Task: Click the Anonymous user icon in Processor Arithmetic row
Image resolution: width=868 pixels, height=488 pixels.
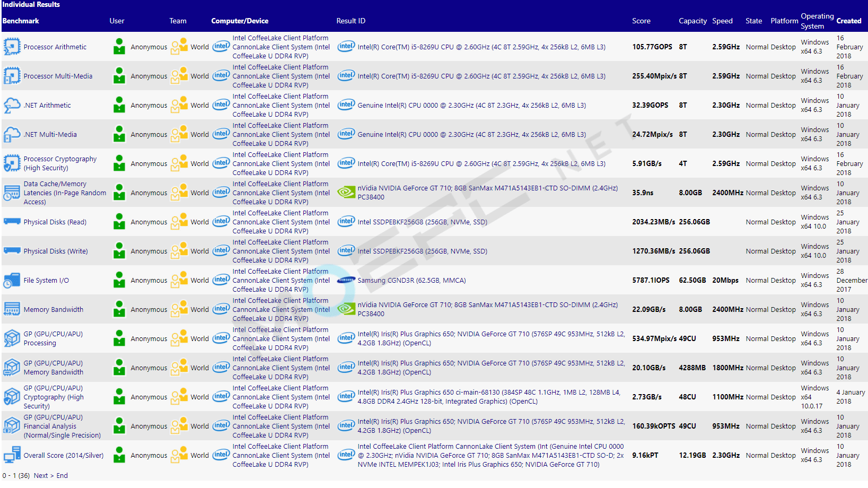Action: [x=119, y=47]
